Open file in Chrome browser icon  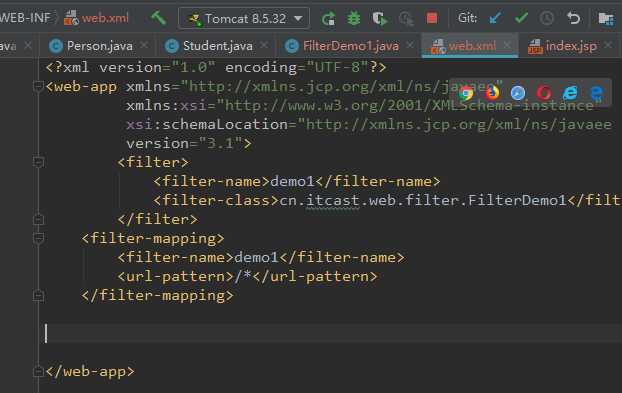(466, 93)
